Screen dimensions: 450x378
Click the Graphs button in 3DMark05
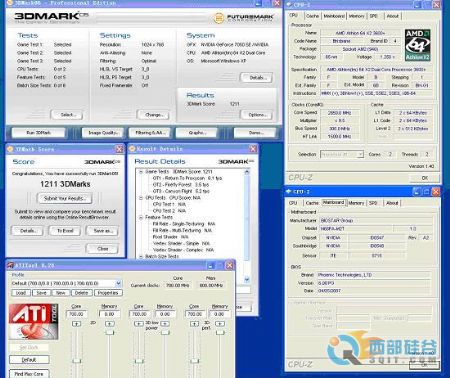(x=196, y=133)
